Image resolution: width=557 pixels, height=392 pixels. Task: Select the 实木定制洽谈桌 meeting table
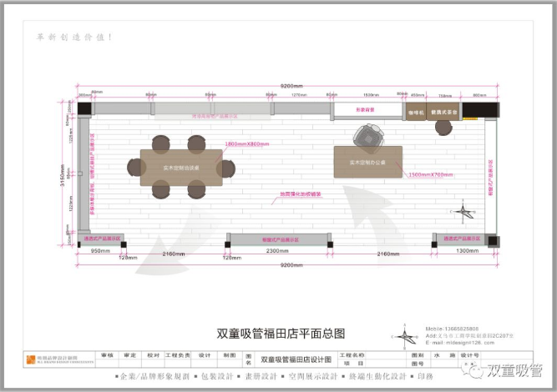tap(180, 168)
